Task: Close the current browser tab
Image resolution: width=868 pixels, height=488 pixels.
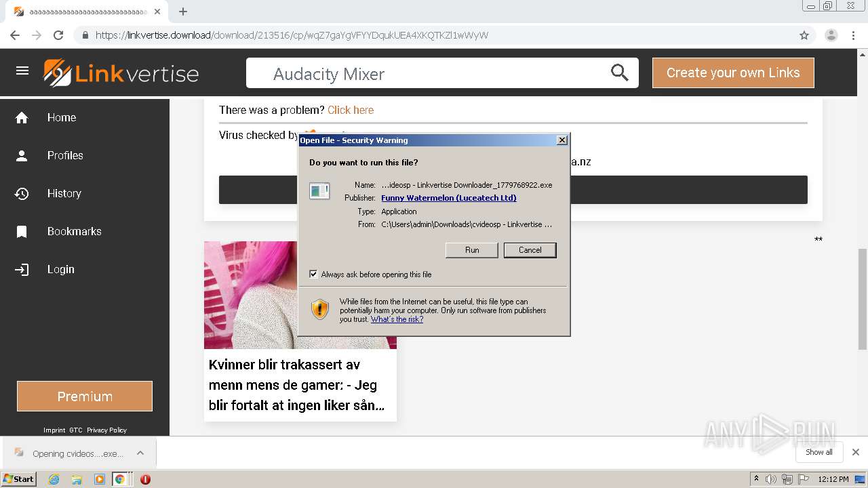Action: coord(157,12)
